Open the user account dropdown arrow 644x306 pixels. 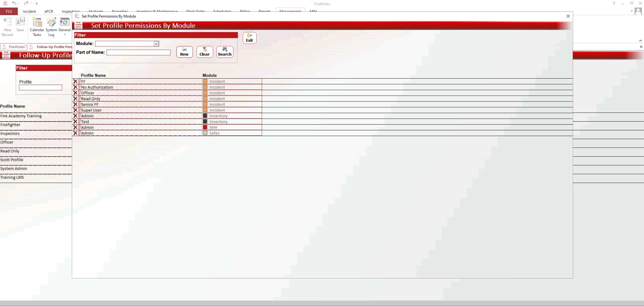pos(632,11)
